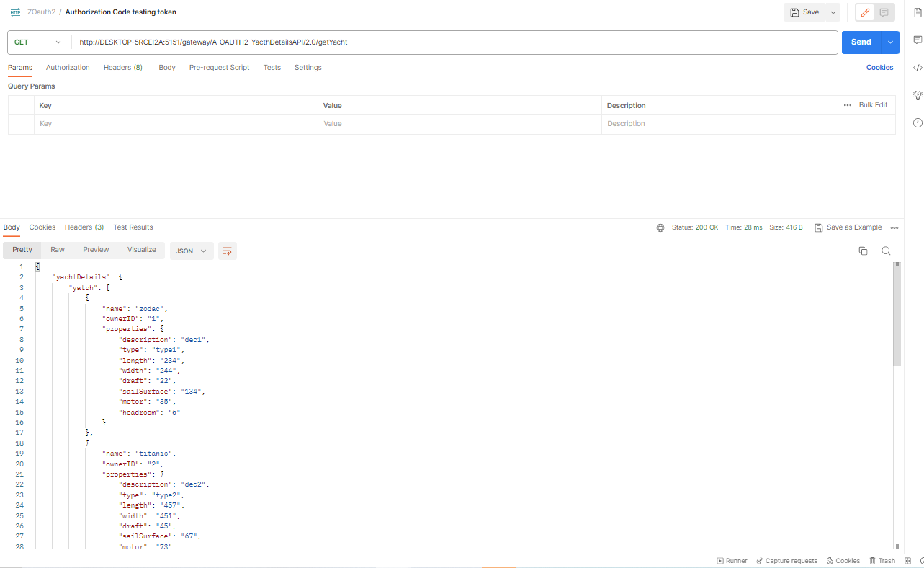Click the "zodac" name value

(x=151, y=308)
